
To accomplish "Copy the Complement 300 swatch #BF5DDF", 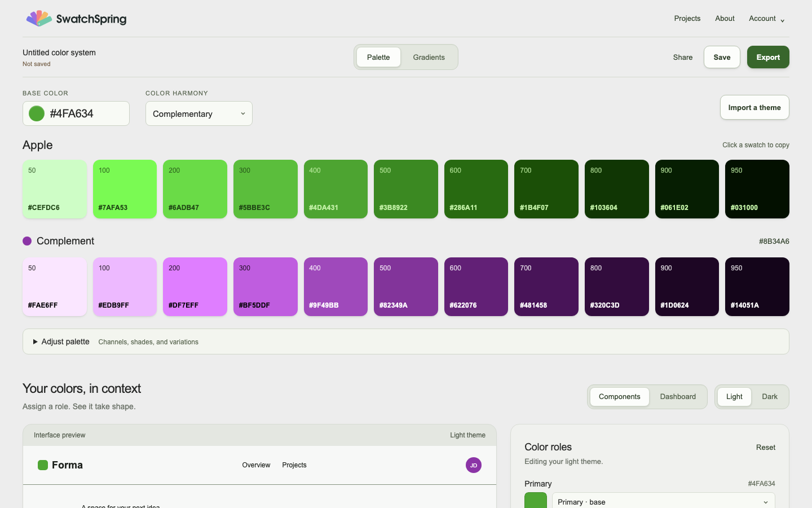I will click(x=266, y=287).
